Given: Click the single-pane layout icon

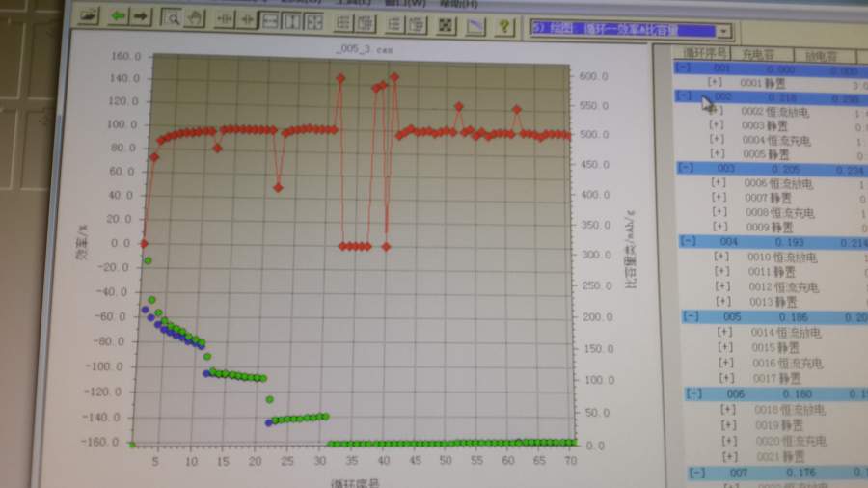Looking at the screenshot, I should 270,21.
